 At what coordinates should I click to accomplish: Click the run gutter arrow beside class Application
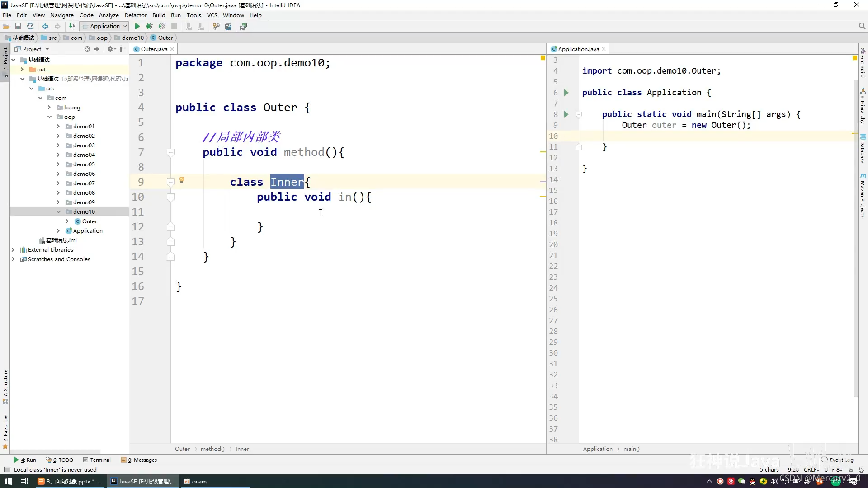pos(566,93)
